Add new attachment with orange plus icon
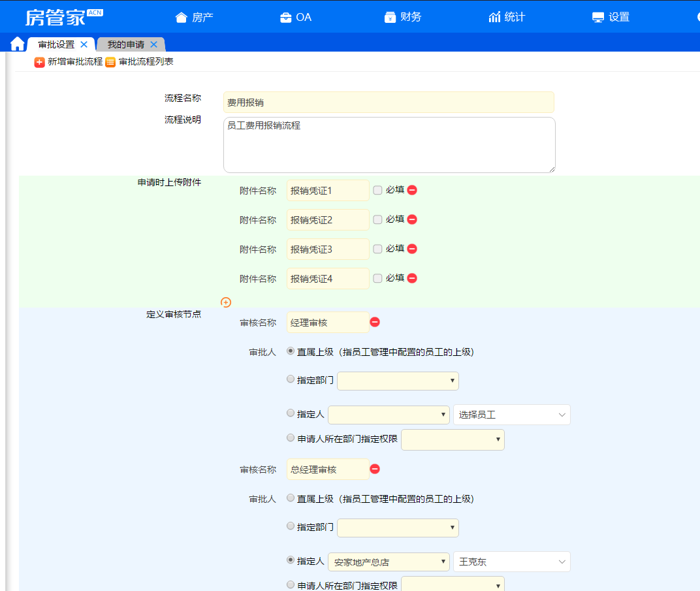 point(226,302)
